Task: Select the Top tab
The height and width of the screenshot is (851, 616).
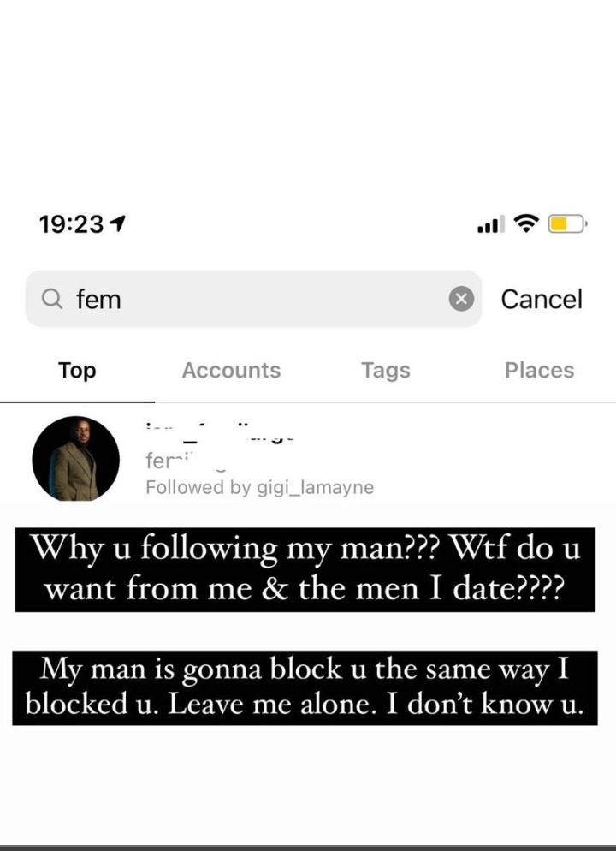Action: [77, 370]
